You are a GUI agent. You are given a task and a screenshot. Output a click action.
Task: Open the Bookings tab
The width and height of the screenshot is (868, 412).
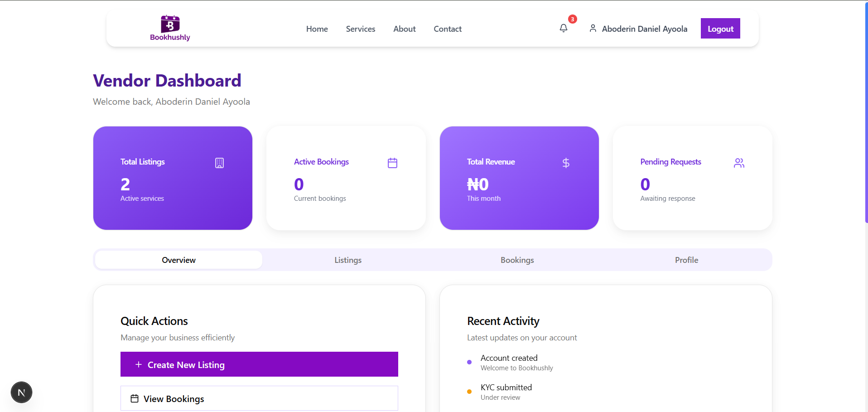click(x=517, y=260)
